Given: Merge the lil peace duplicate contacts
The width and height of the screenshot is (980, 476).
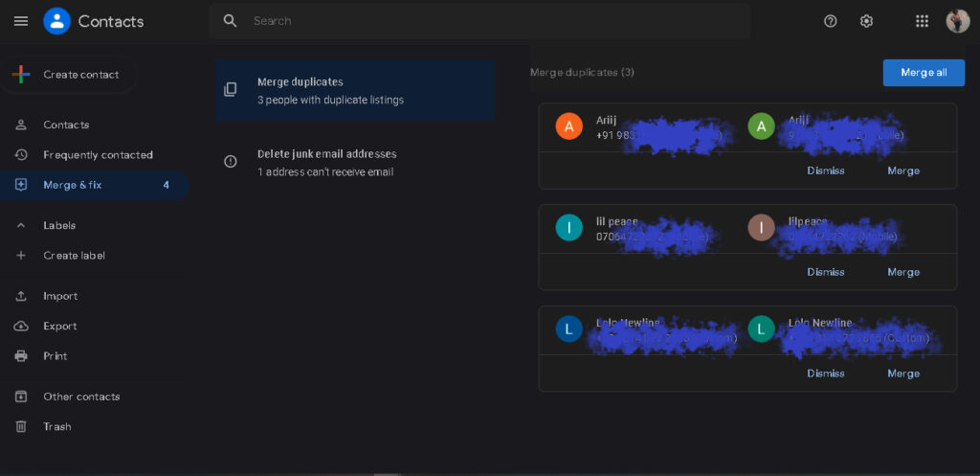Looking at the screenshot, I should 903,272.
